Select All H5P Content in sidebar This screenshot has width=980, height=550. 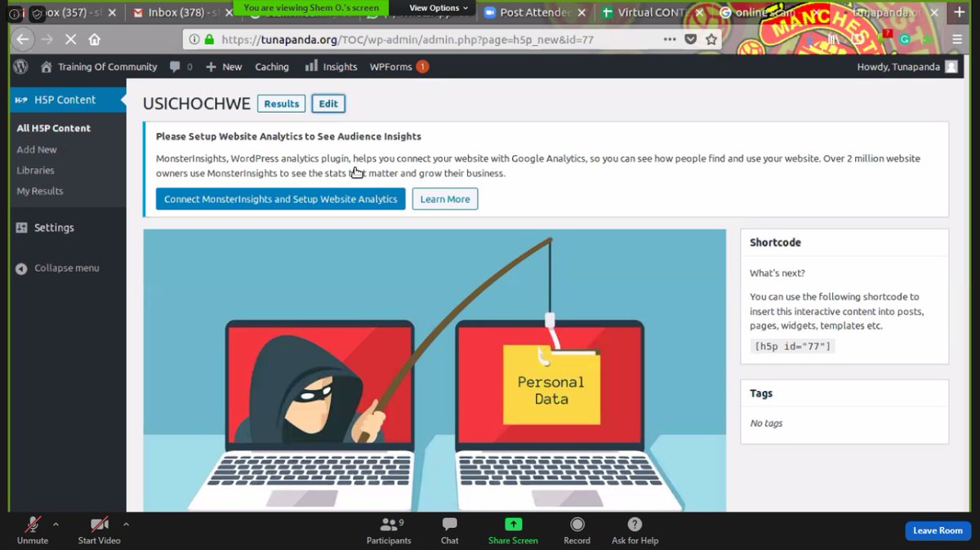click(x=54, y=128)
